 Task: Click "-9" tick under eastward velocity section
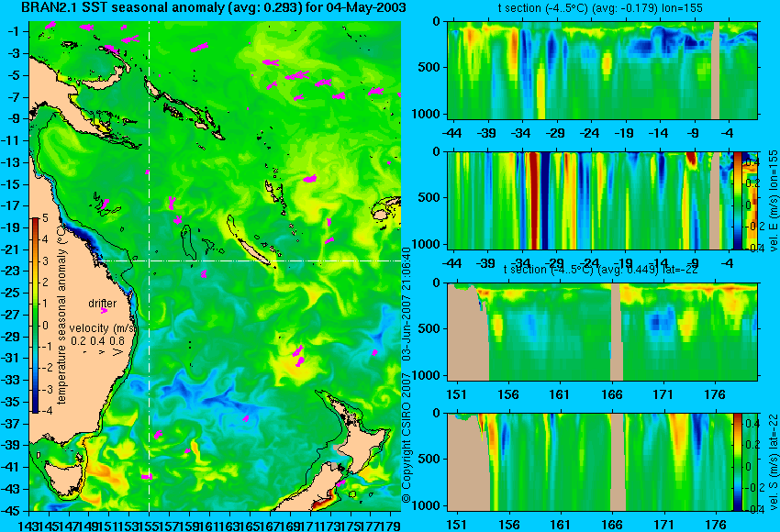[x=694, y=263]
